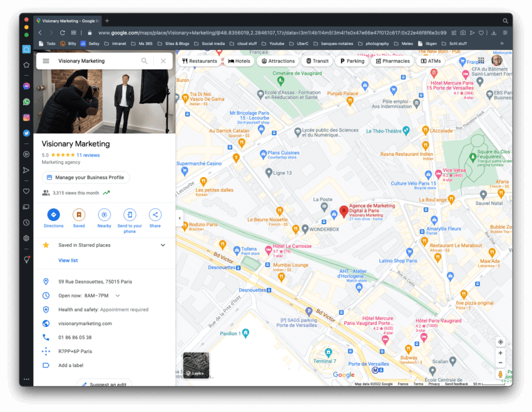Select the Pharmacies filter chip
Screen dimensions: 532x412
(392, 61)
